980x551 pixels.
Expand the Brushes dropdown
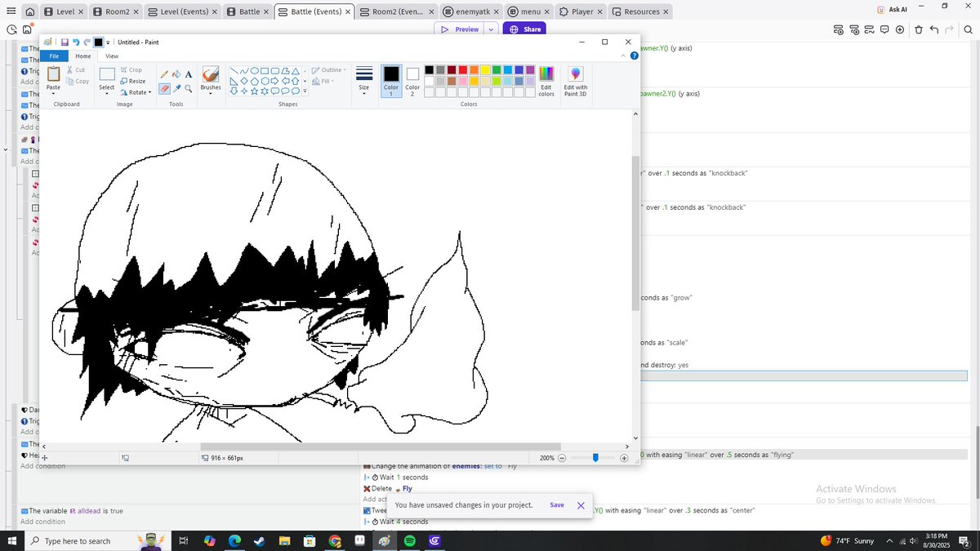click(x=211, y=92)
